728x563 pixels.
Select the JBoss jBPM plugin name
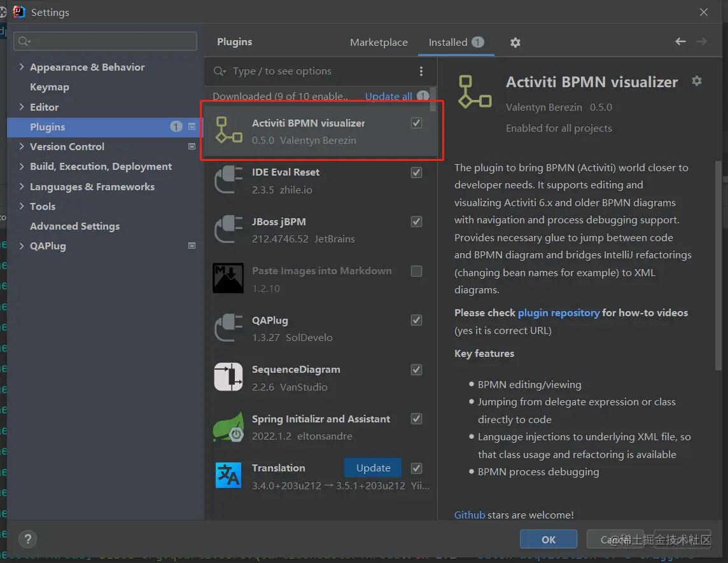tap(279, 221)
